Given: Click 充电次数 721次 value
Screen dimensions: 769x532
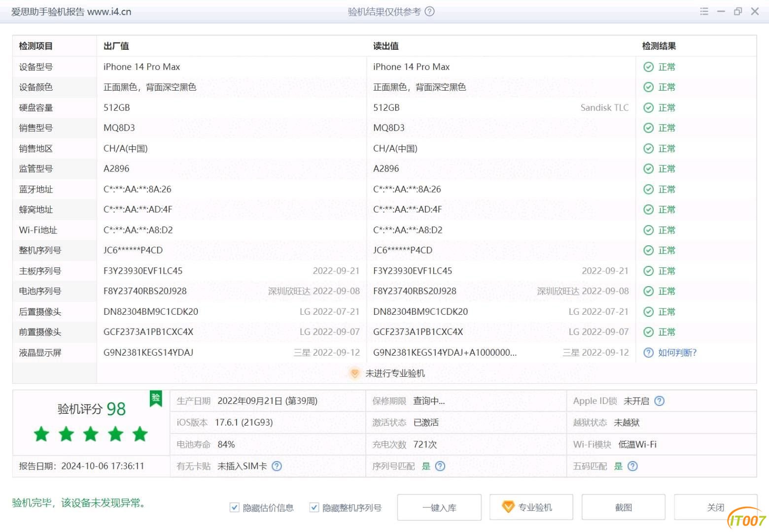Looking at the screenshot, I should (x=425, y=444).
